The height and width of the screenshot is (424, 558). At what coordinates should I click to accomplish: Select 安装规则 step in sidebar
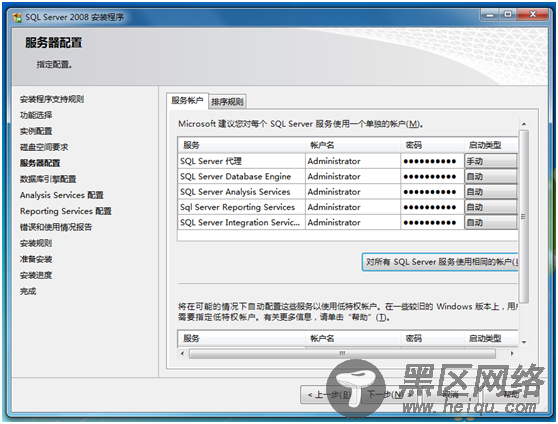coord(36,243)
